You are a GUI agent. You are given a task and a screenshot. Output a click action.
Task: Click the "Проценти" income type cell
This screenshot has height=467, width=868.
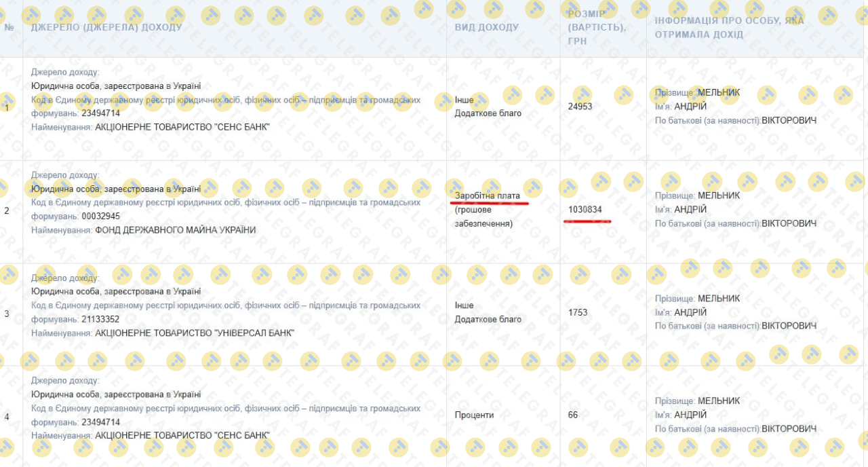point(474,415)
